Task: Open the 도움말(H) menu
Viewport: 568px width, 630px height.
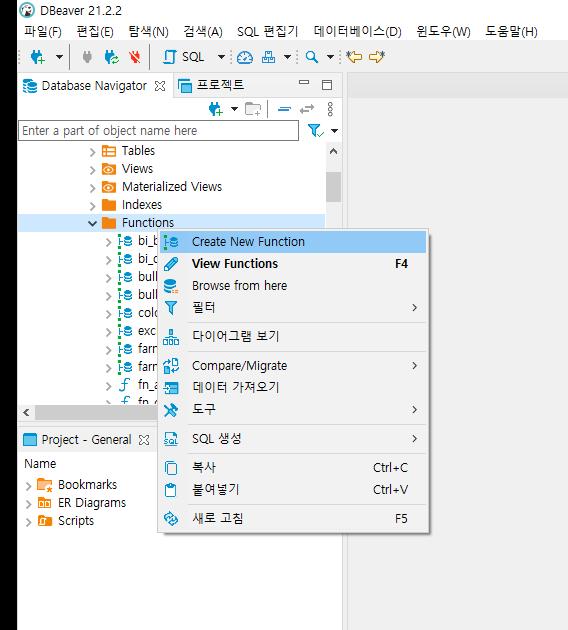Action: 511,31
